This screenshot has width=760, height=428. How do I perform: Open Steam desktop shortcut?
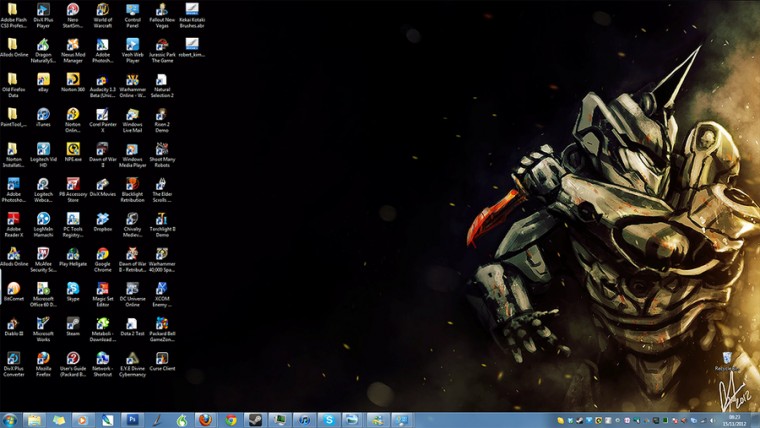point(73,327)
